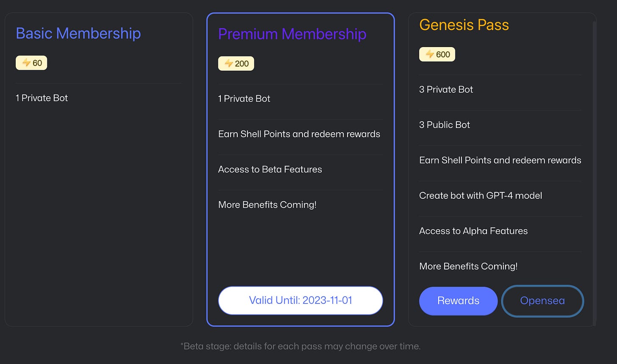This screenshot has height=364, width=617.
Task: Click the Rewards button
Action: 458,301
